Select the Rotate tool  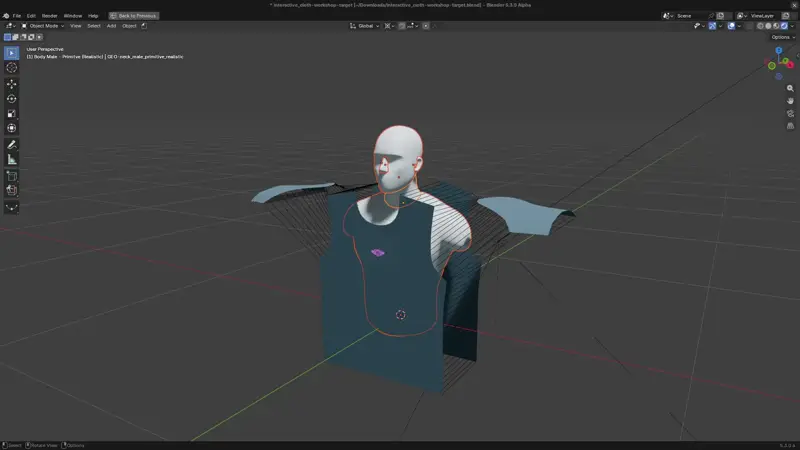(x=11, y=98)
